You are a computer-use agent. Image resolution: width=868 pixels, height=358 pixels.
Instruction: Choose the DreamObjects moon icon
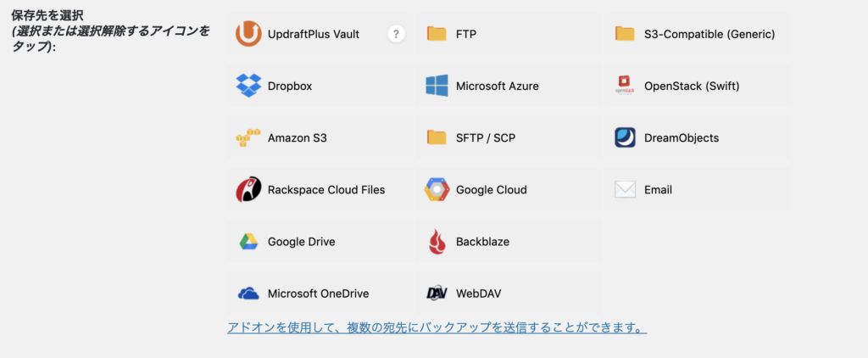tap(625, 137)
